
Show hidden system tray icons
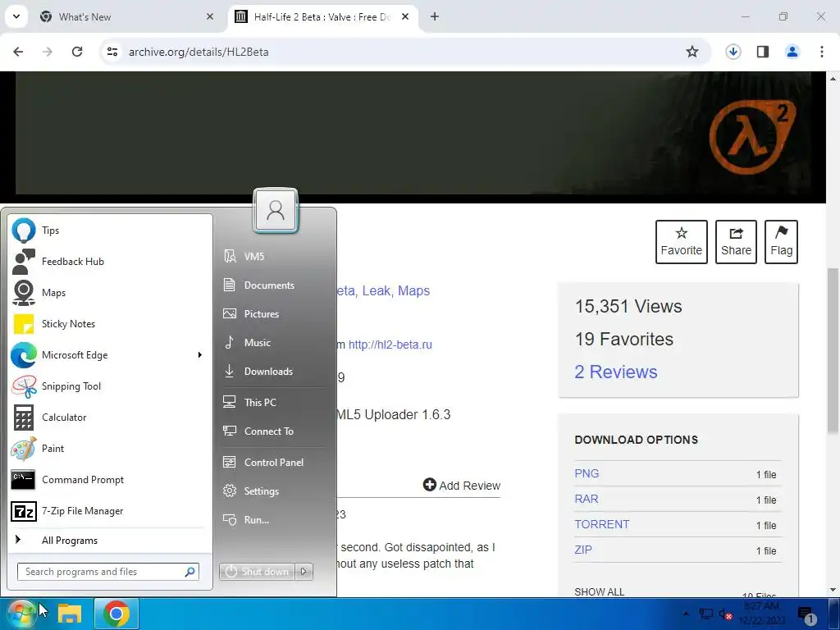point(686,614)
